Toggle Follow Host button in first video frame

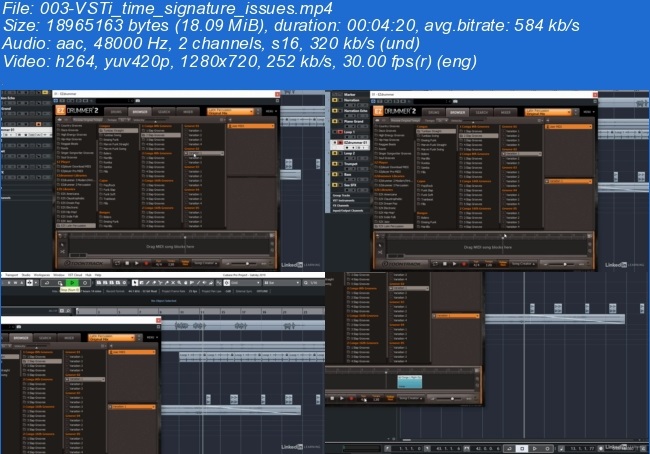click(185, 263)
